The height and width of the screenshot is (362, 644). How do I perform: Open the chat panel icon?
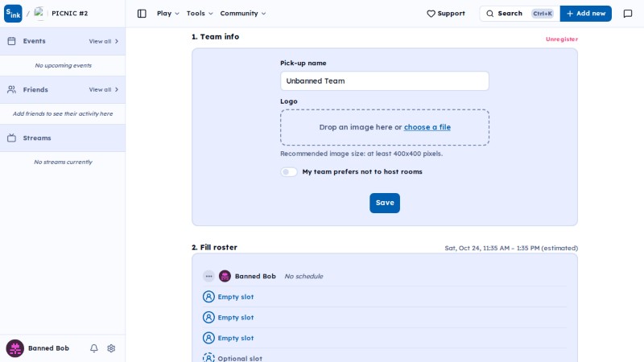click(628, 14)
